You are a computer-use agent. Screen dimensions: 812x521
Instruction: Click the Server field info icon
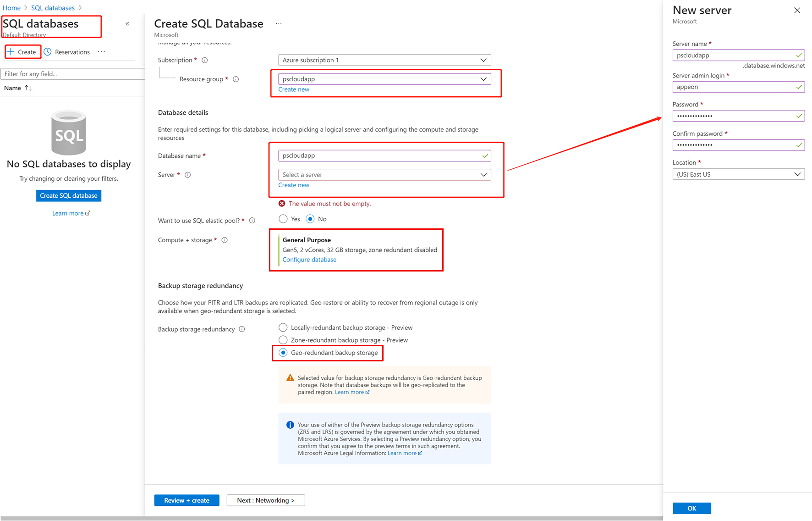coord(188,175)
